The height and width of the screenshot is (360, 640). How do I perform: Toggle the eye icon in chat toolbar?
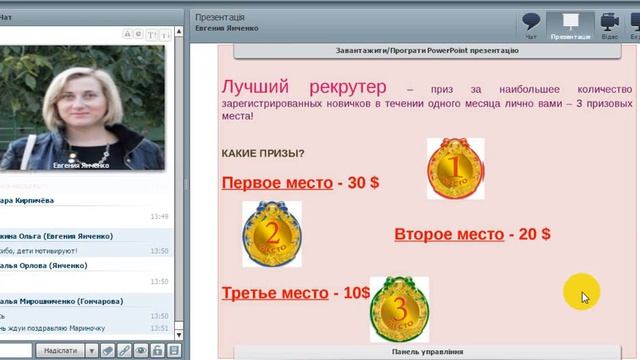point(141,351)
